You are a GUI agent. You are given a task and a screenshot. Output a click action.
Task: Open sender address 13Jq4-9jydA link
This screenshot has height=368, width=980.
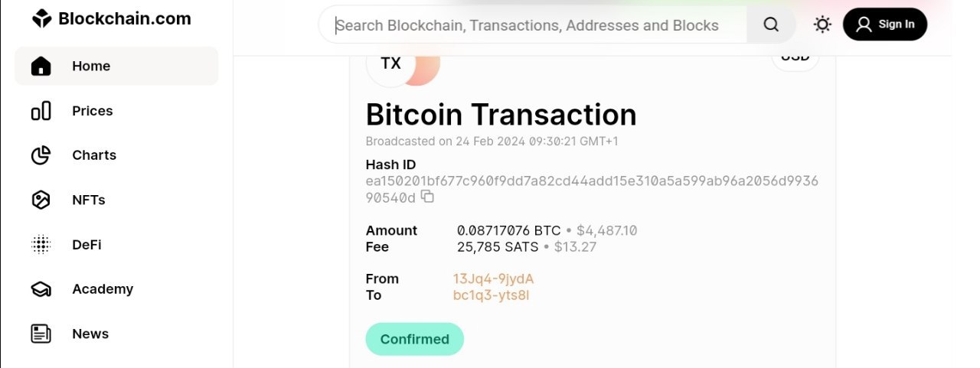coord(493,278)
